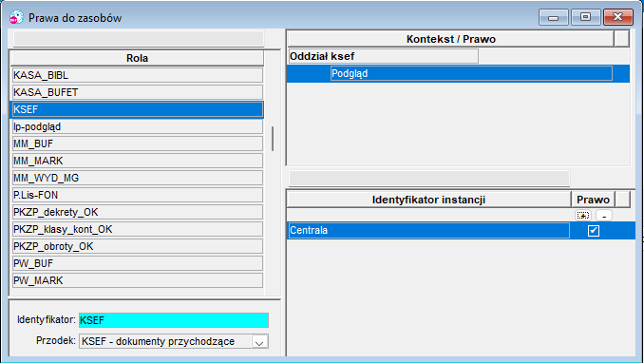Click the remove instance minus button

(x=604, y=215)
